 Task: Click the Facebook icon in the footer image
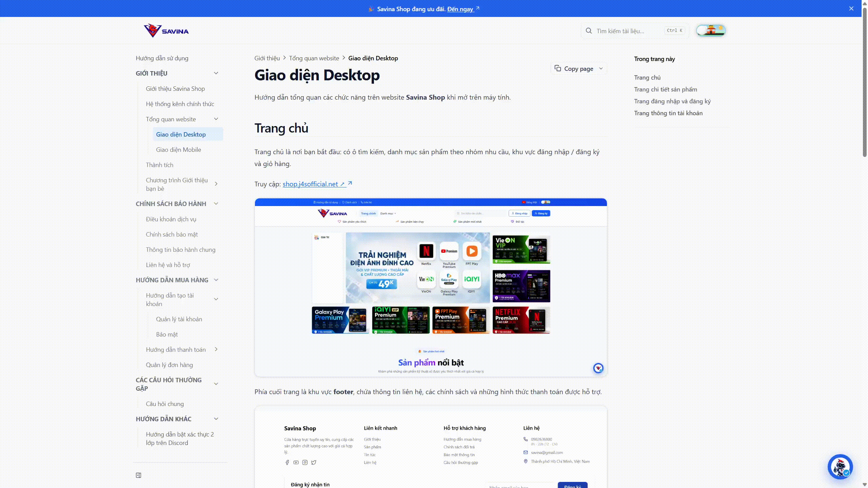point(287,462)
